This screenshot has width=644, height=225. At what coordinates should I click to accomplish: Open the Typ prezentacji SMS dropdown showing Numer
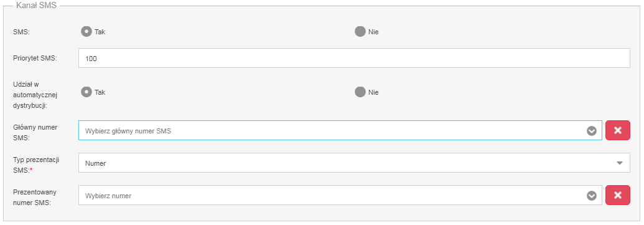coord(354,163)
